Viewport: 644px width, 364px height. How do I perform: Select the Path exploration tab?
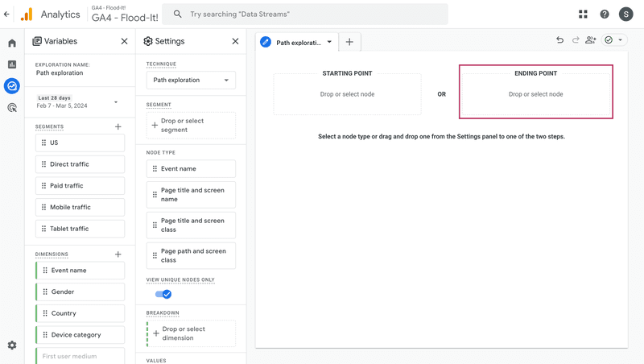pos(296,42)
